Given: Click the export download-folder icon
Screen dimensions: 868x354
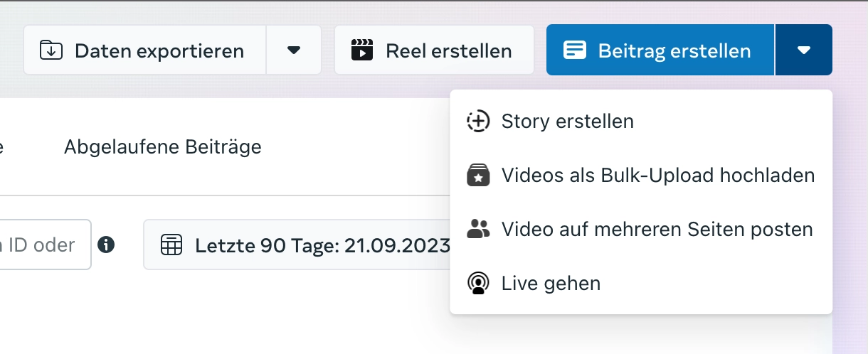Looking at the screenshot, I should [x=51, y=50].
